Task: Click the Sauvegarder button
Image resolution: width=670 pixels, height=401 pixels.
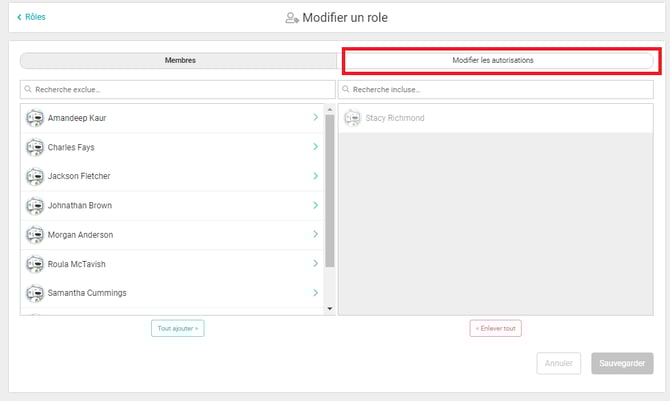Action: [622, 363]
